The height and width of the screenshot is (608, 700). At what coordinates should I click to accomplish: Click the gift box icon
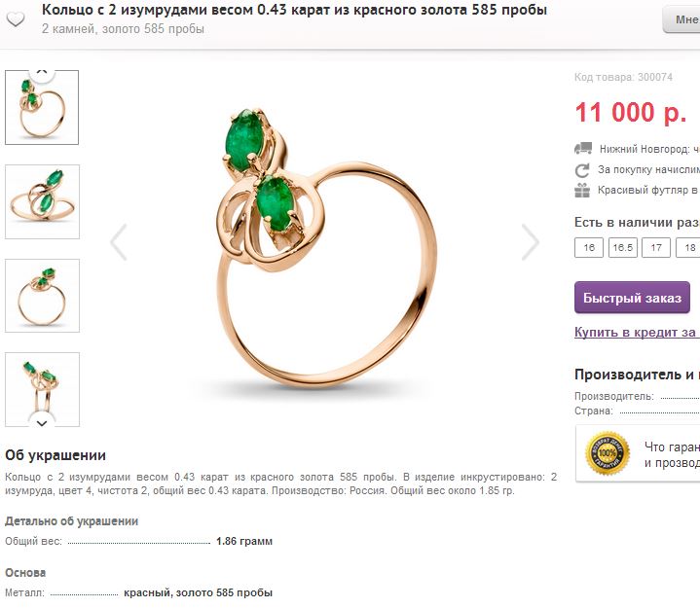click(x=582, y=190)
